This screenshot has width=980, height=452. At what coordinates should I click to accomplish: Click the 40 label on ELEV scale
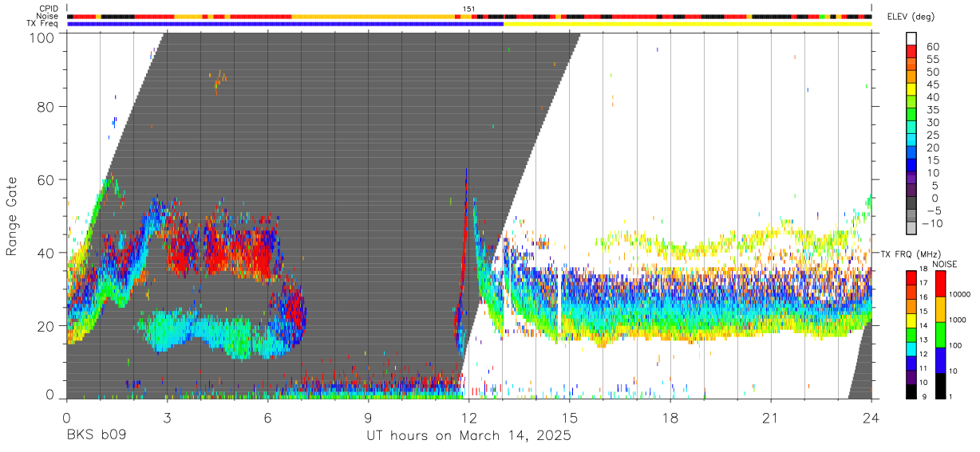pos(934,97)
